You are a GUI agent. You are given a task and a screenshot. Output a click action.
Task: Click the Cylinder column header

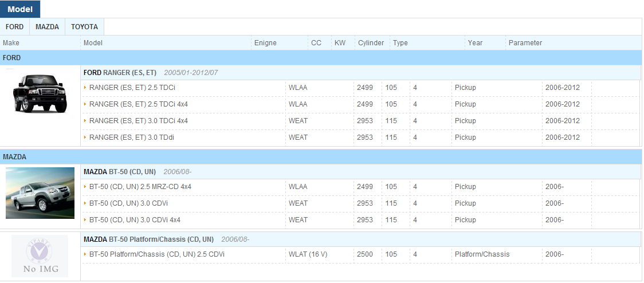click(371, 43)
